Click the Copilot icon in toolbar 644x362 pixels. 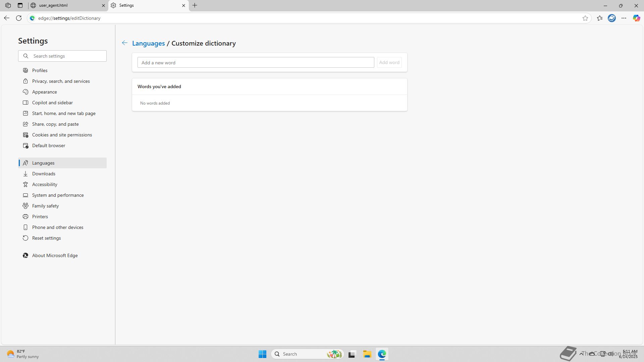[x=636, y=18]
